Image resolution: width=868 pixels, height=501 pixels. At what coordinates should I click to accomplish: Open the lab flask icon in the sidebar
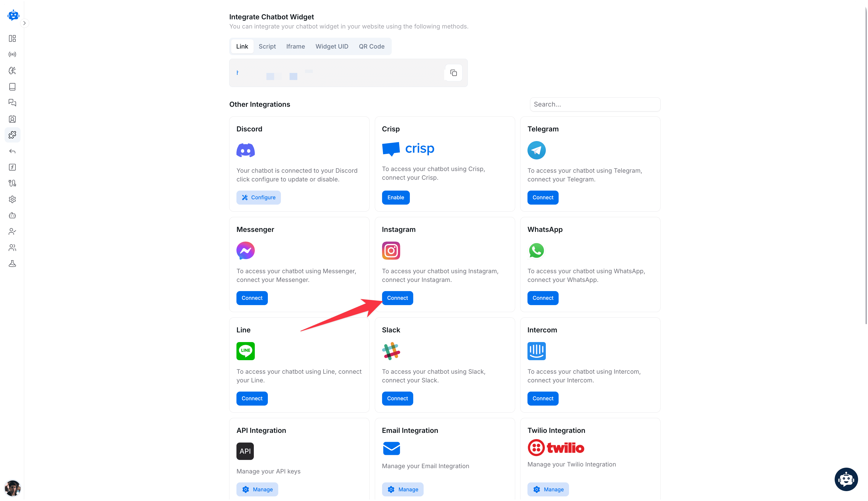tap(12, 264)
